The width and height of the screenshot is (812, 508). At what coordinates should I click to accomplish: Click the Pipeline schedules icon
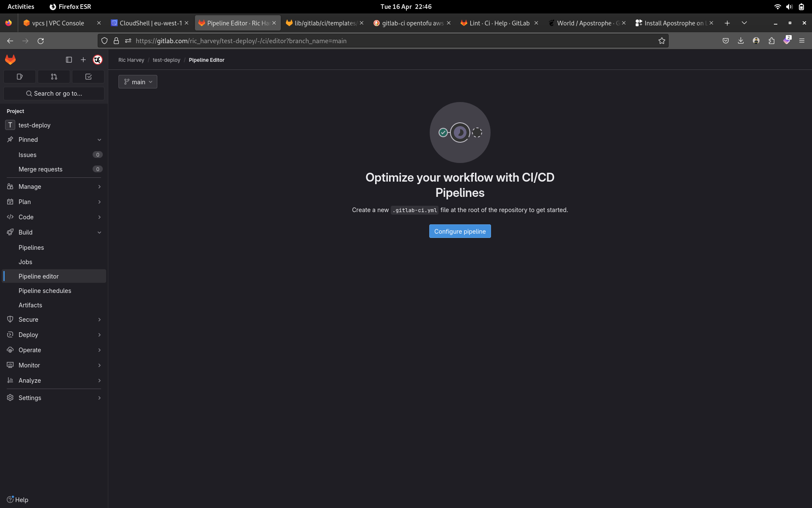tap(44, 290)
